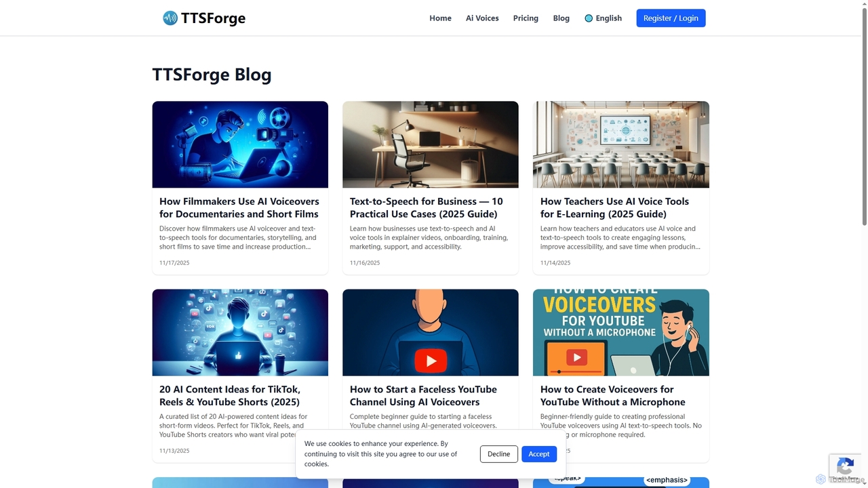Image resolution: width=868 pixels, height=488 pixels.
Task: Open the filmmakers AI voiceovers article title
Action: (239, 207)
